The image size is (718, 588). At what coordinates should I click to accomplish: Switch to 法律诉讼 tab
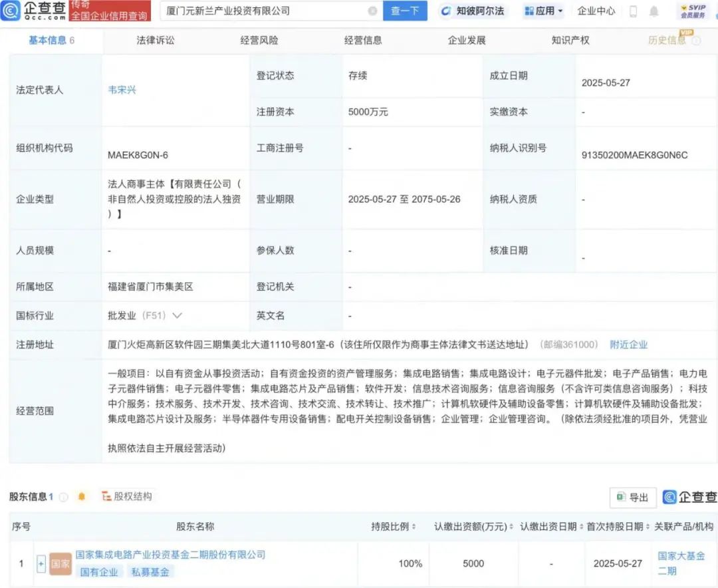(x=156, y=40)
